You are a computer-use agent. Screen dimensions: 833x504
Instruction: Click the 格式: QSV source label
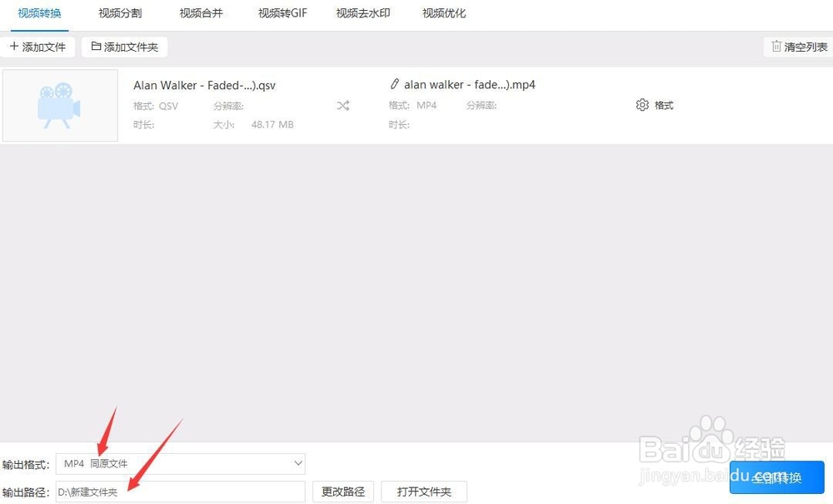pos(156,107)
